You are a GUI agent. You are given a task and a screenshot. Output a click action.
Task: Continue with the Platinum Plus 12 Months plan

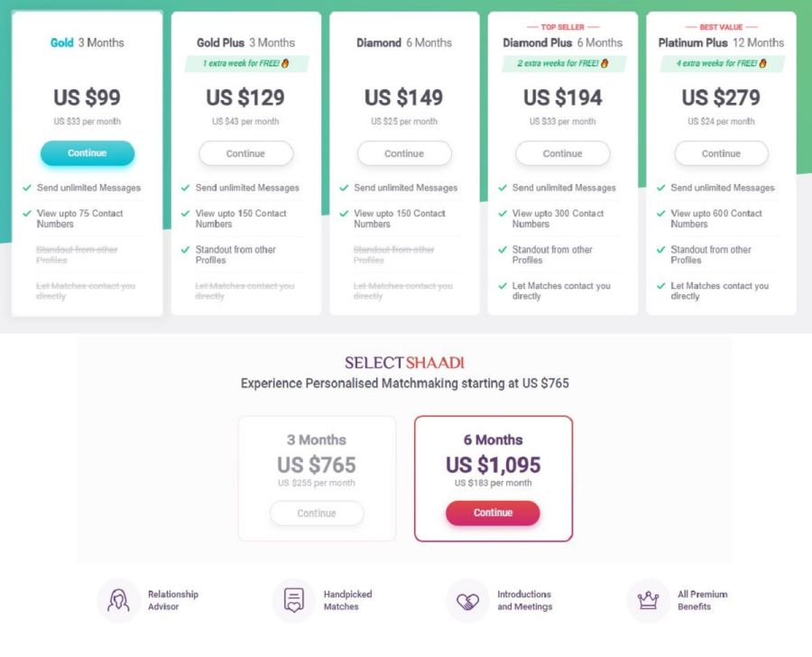click(x=722, y=153)
